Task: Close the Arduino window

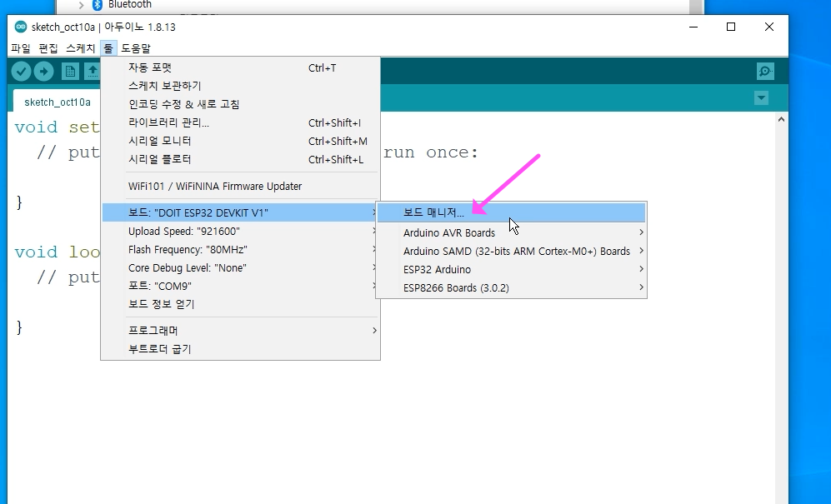Action: click(769, 27)
